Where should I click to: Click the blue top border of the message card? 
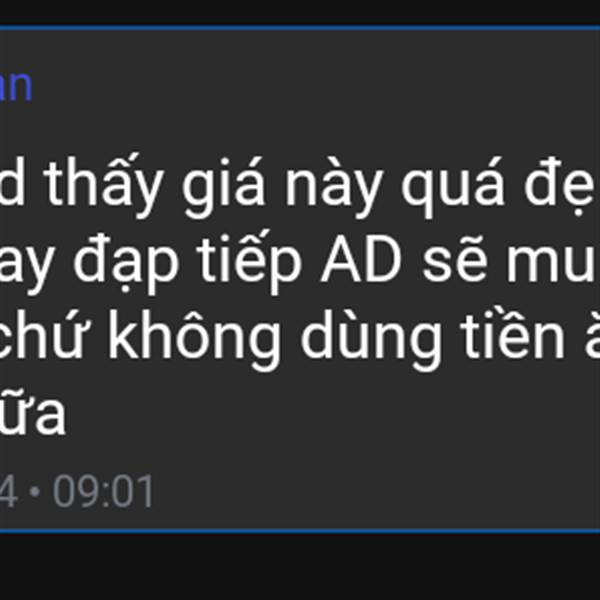coord(300,28)
